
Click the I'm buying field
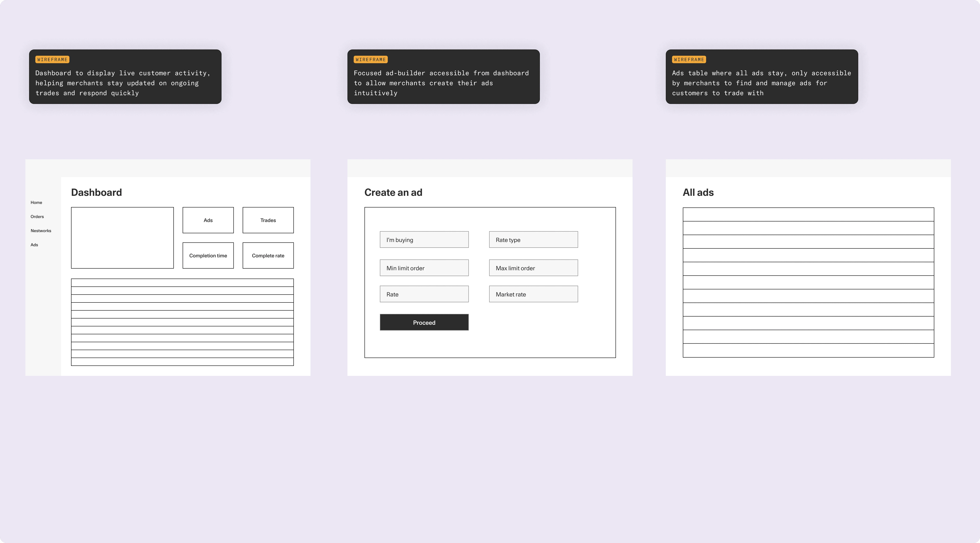[424, 240]
